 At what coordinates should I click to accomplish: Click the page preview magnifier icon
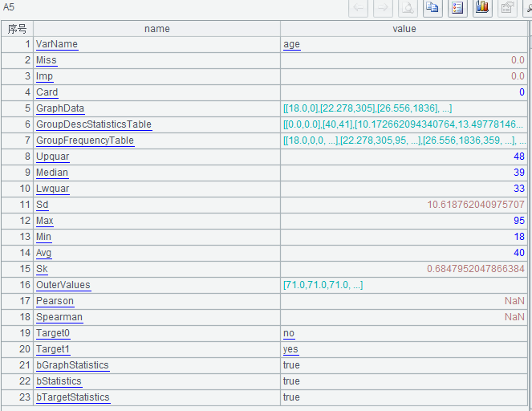[x=408, y=7]
